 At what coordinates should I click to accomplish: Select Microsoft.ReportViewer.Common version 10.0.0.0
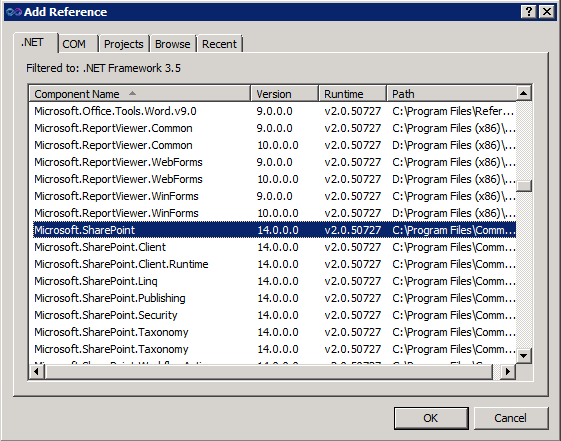coord(273,145)
